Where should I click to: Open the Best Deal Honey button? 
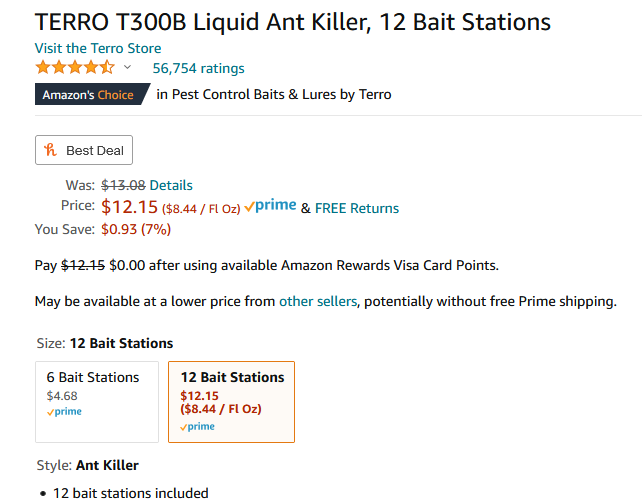click(84, 150)
